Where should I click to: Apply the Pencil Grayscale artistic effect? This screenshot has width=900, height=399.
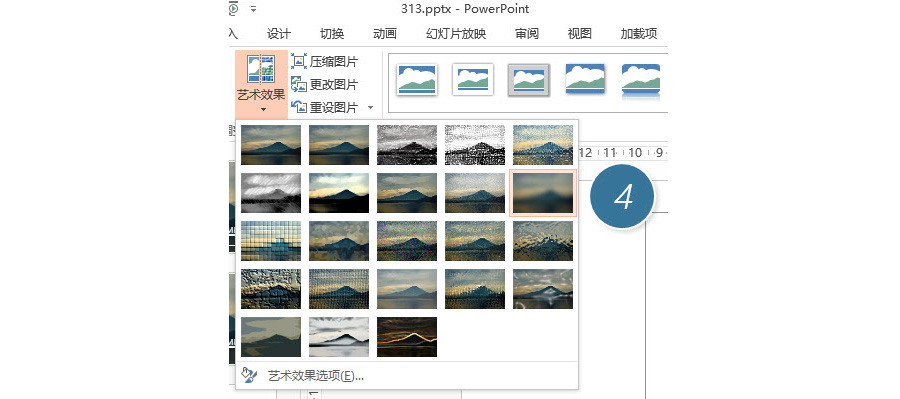point(407,145)
